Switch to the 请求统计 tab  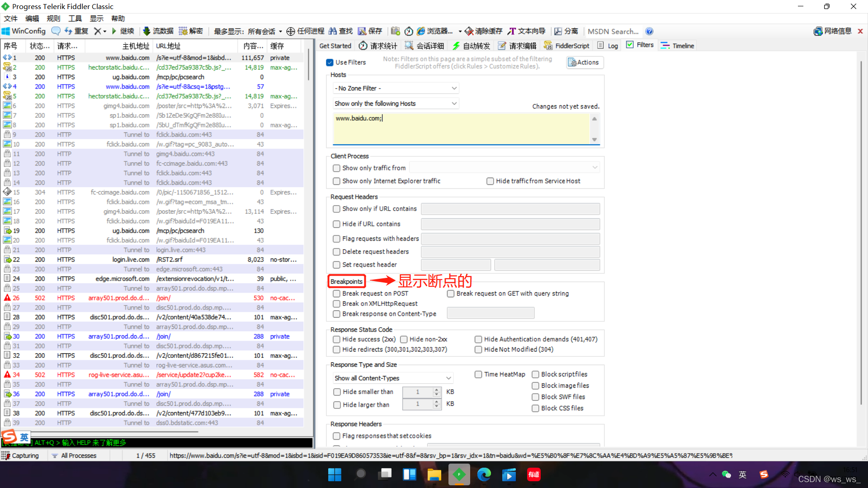pos(378,46)
